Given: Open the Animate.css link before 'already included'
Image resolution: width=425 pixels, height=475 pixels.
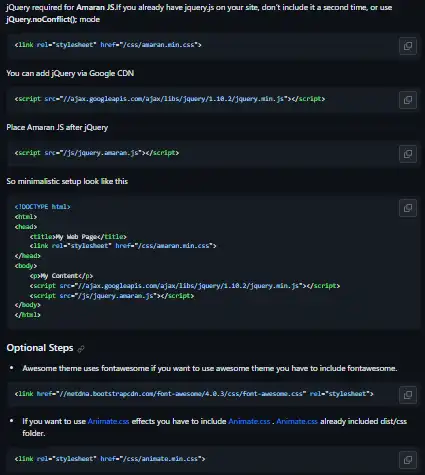Looking at the screenshot, I should pyautogui.click(x=297, y=421).
